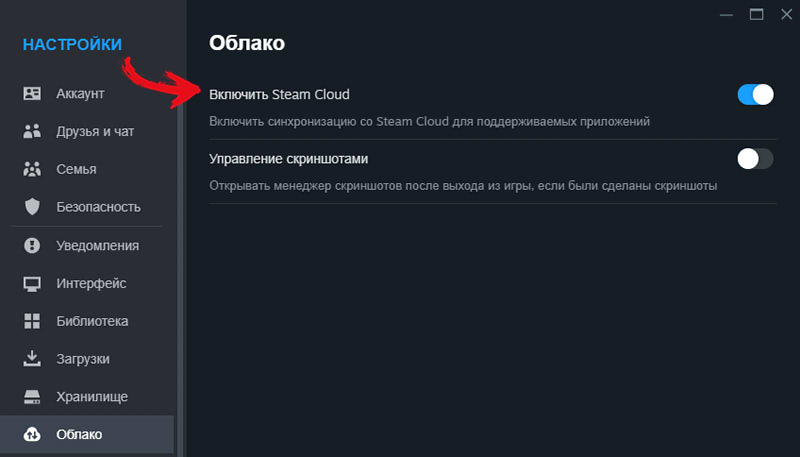Switch to Безопасность settings section
Screen dimensions: 800x457
click(x=87, y=207)
